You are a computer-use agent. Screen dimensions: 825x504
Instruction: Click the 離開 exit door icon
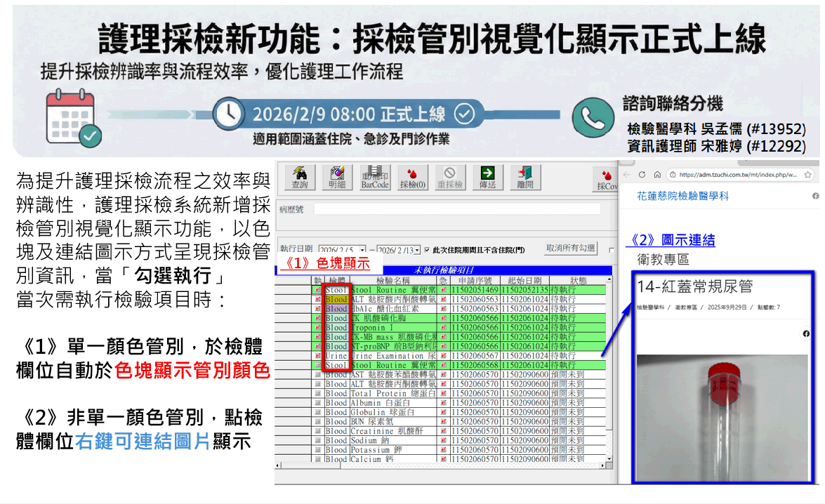pos(524,178)
